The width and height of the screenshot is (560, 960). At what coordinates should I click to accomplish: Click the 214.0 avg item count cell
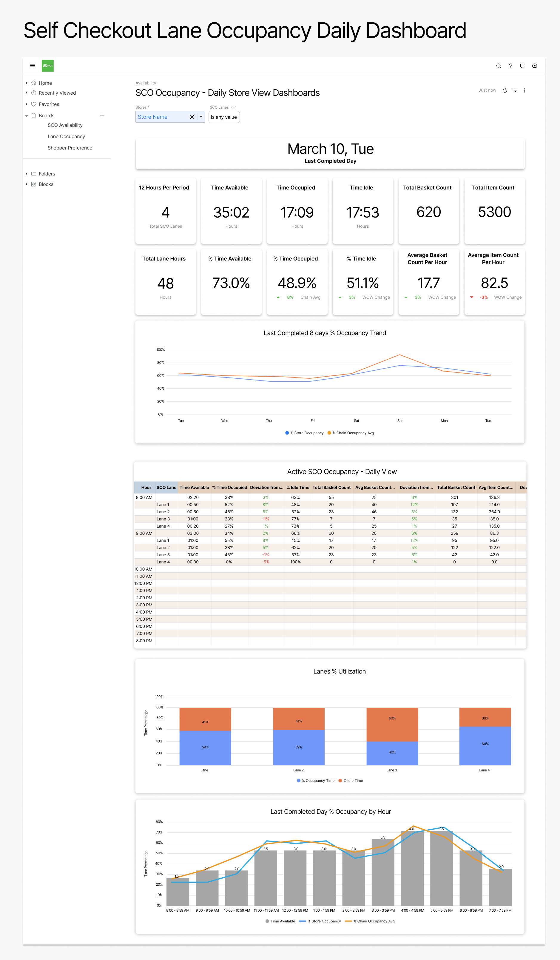click(x=494, y=504)
